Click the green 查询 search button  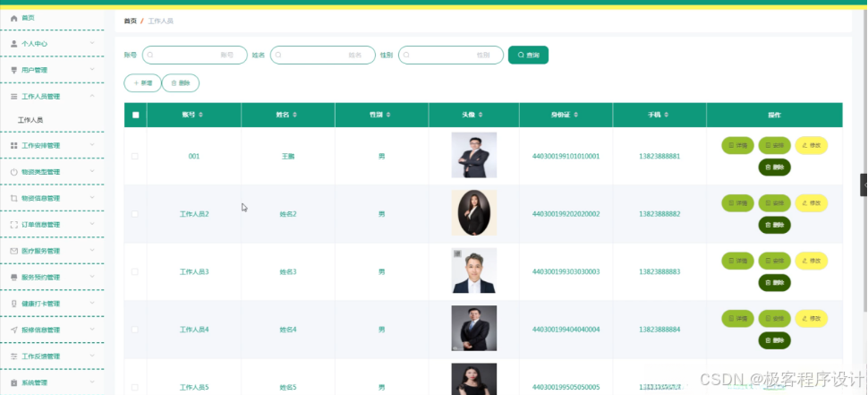point(528,55)
